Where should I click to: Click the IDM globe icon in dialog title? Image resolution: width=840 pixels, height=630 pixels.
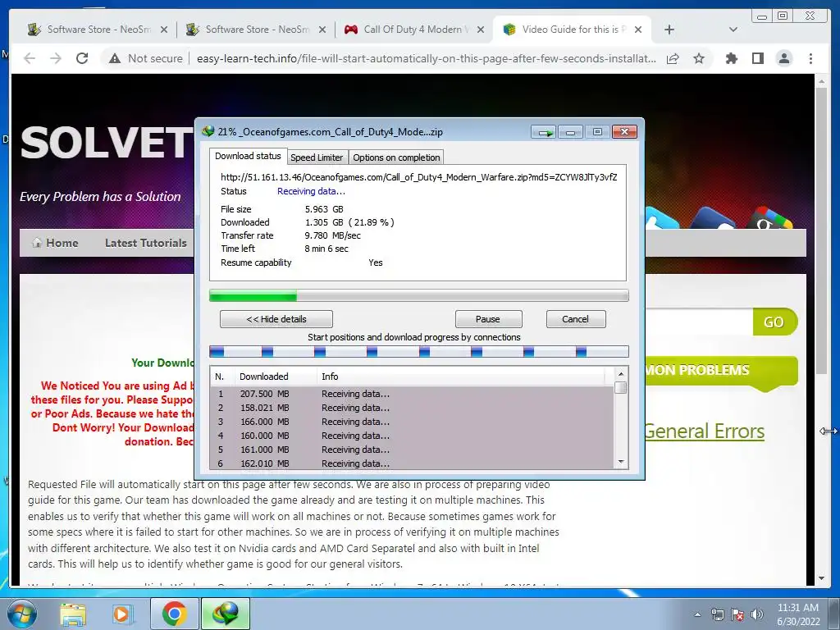[x=208, y=131]
